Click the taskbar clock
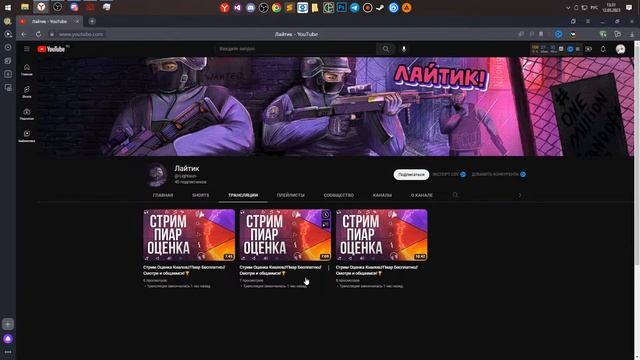The image size is (640, 360). tap(611, 7)
